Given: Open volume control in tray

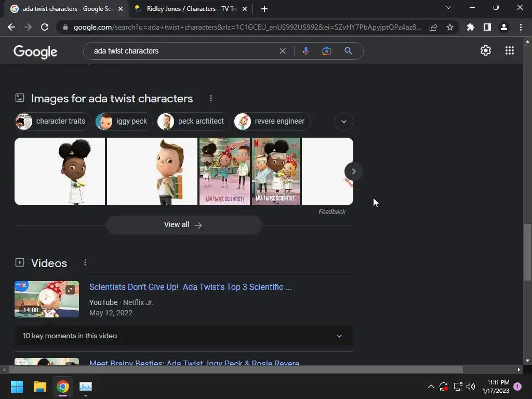Looking at the screenshot, I should (x=471, y=387).
